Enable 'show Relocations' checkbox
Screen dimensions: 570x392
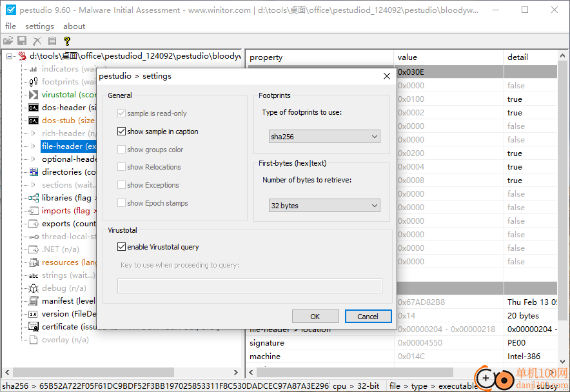tap(121, 167)
